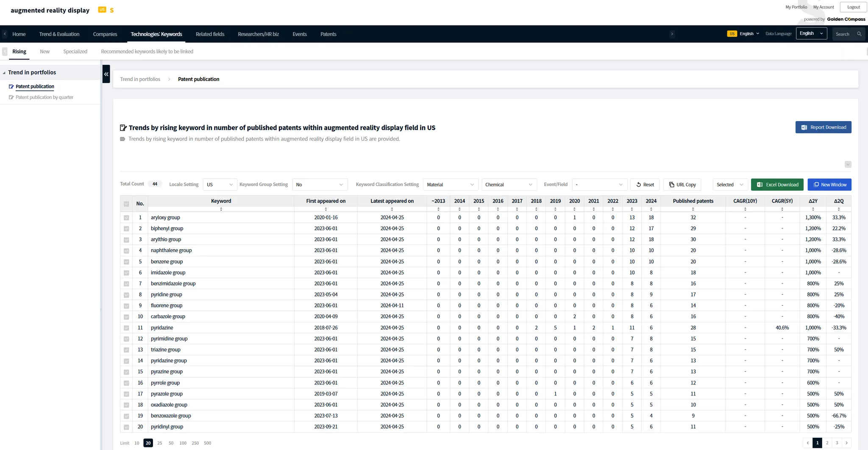
Task: Open the Locale Setting US dropdown
Action: [220, 185]
